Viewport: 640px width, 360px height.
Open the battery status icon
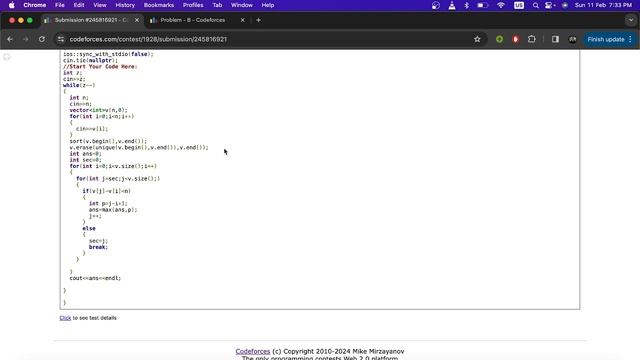482,5
